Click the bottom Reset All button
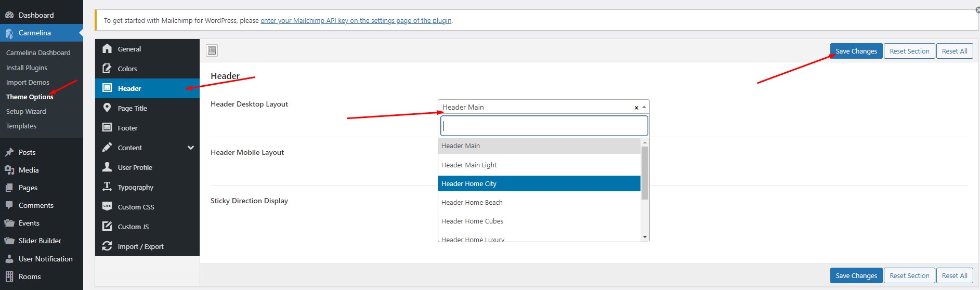The height and width of the screenshot is (290, 980). tap(954, 275)
